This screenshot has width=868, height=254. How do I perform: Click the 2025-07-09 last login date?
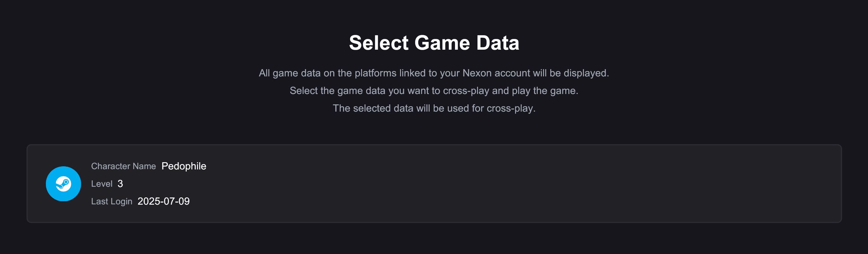(163, 201)
